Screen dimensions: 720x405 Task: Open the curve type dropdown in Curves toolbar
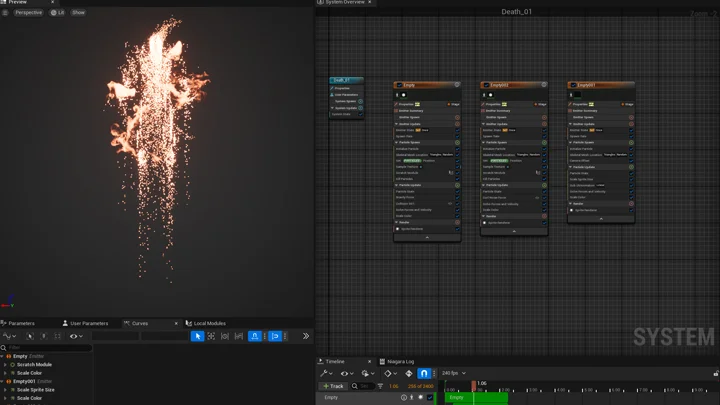pyautogui.click(x=9, y=336)
